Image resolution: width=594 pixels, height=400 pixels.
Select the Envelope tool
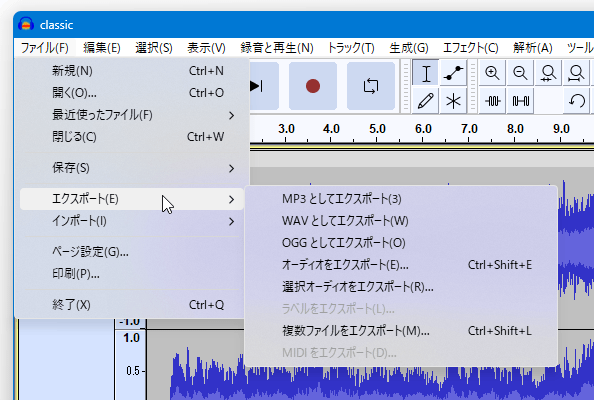(453, 73)
